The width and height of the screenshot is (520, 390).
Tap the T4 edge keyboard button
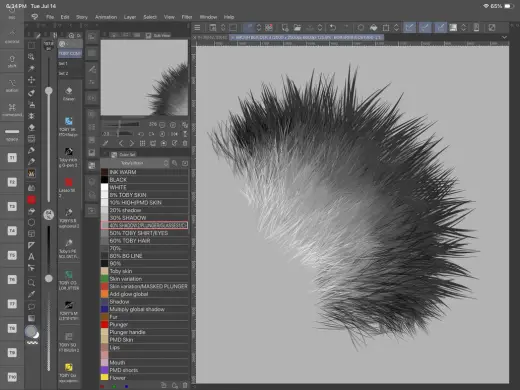pyautogui.click(x=12, y=231)
